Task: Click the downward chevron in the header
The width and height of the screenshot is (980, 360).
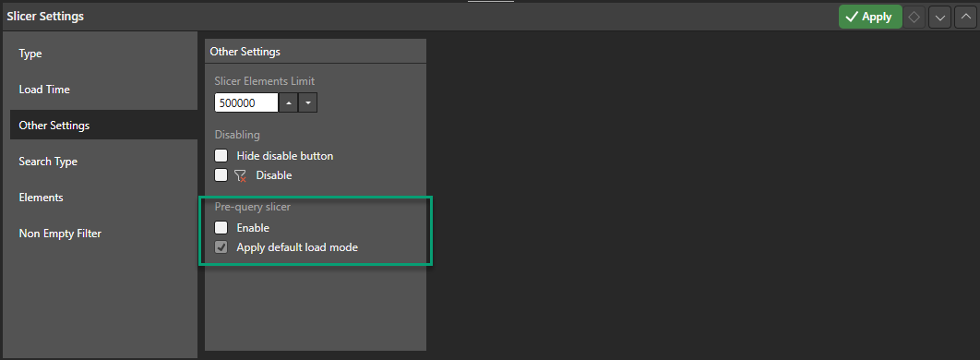Action: (x=939, y=17)
